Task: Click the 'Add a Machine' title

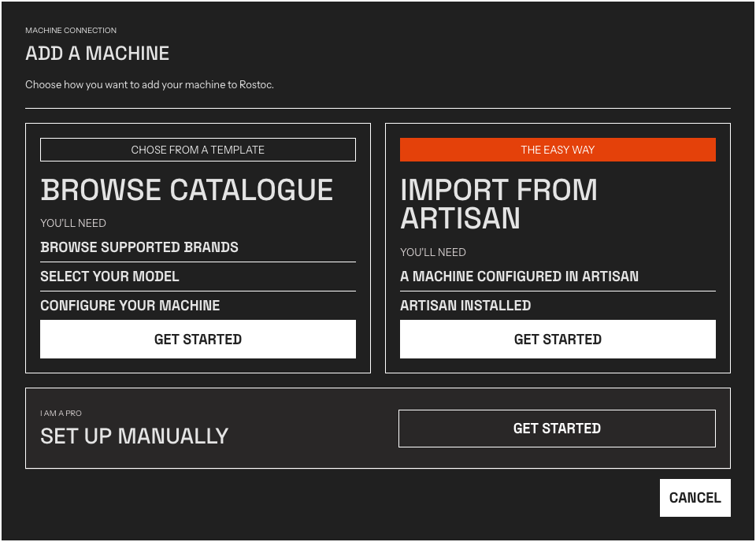Action: [97, 53]
